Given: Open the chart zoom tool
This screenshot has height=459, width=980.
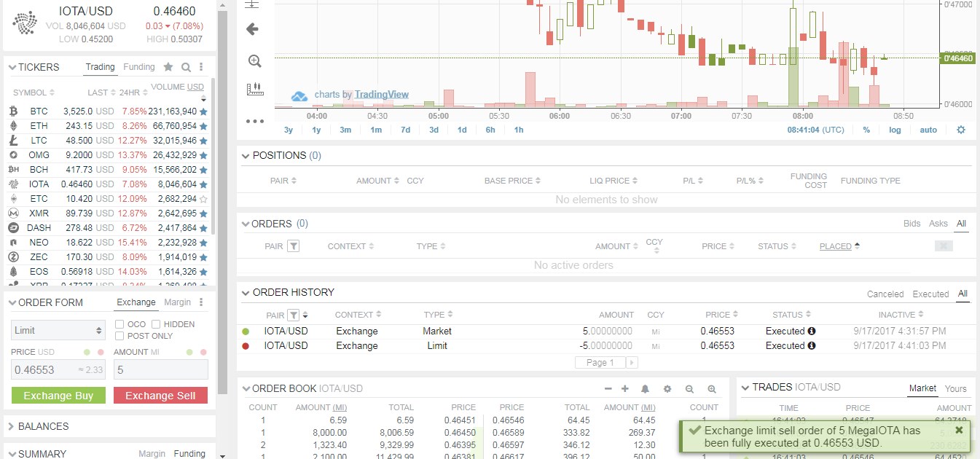Looking at the screenshot, I should (254, 60).
